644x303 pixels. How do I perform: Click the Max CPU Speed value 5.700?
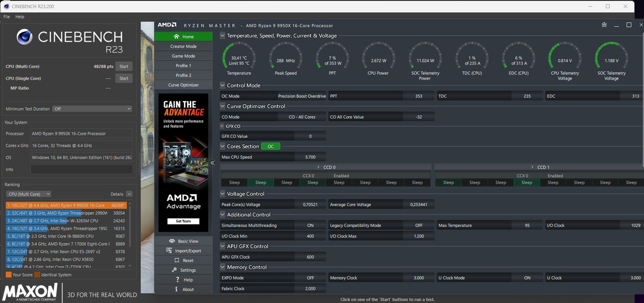[310, 157]
